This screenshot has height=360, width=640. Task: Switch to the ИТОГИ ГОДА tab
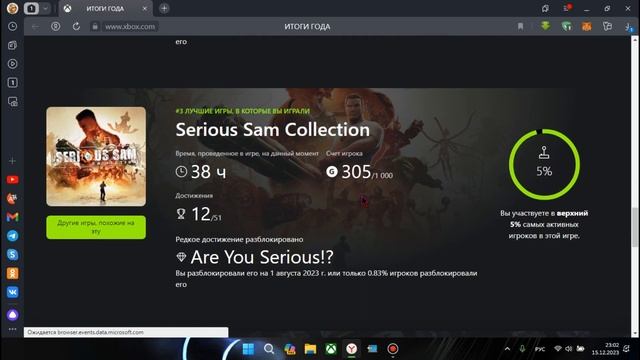tap(105, 9)
